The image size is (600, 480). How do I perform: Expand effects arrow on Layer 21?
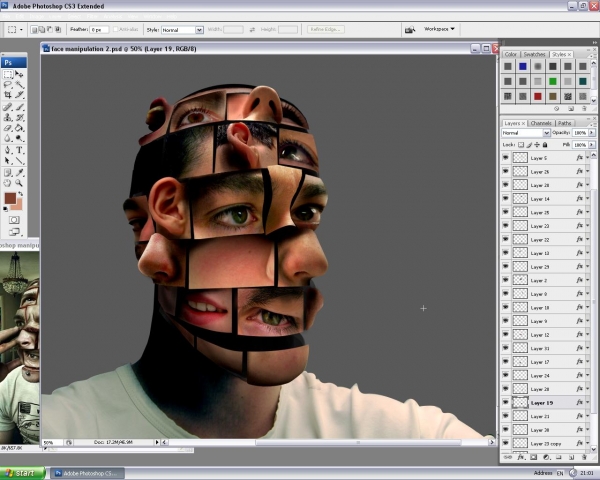588,416
